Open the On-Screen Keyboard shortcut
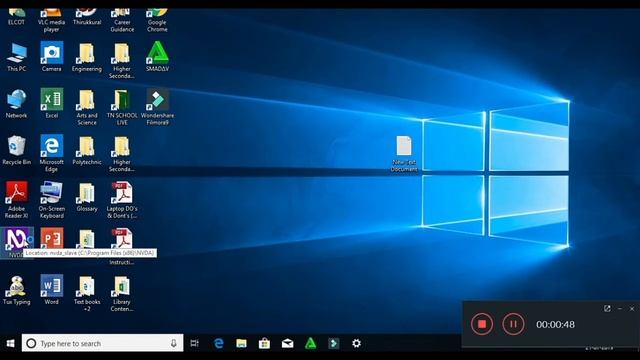 (51, 200)
